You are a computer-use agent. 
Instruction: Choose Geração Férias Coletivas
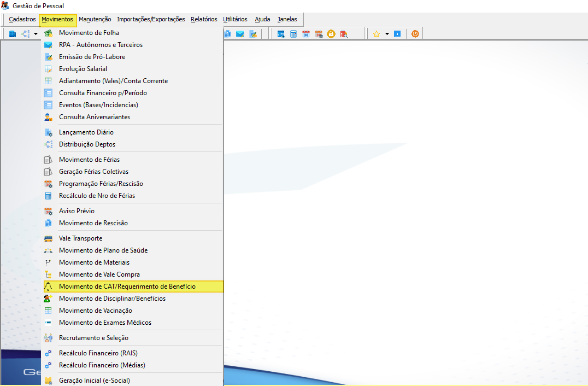click(x=133, y=172)
